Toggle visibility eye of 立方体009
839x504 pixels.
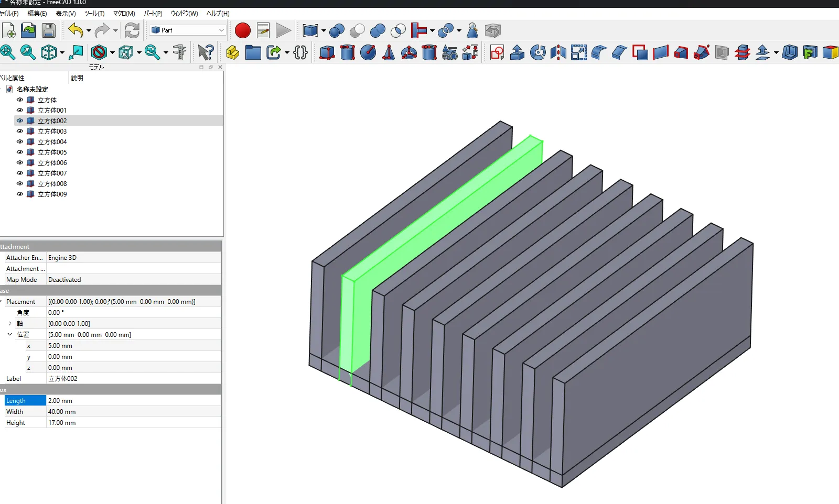(x=20, y=194)
